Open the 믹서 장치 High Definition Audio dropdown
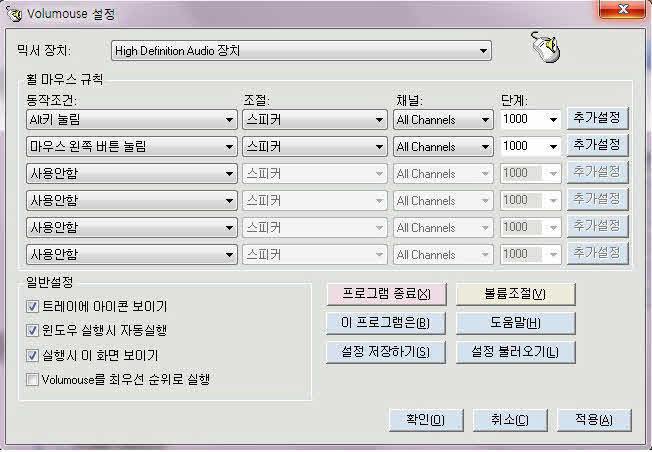Screen dimensions: 652x452 pos(301,51)
